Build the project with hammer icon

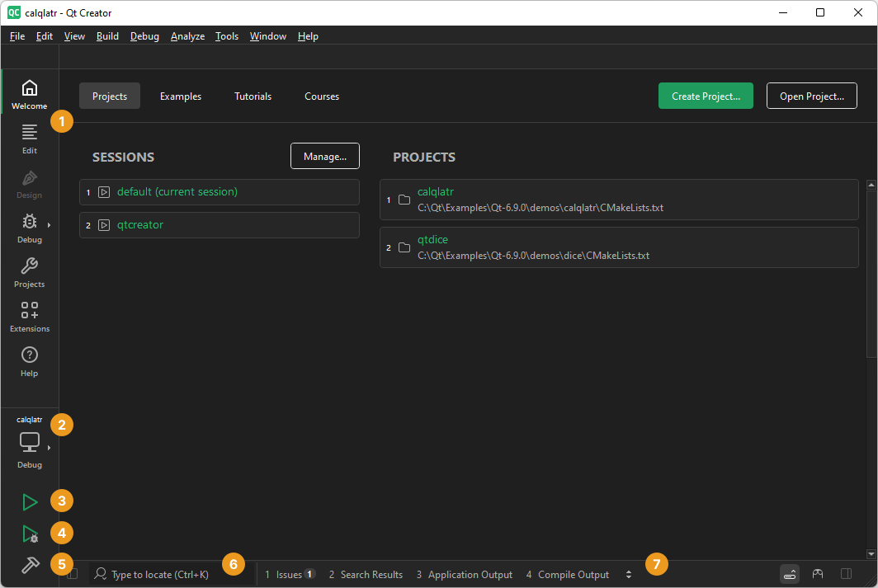coord(30,566)
